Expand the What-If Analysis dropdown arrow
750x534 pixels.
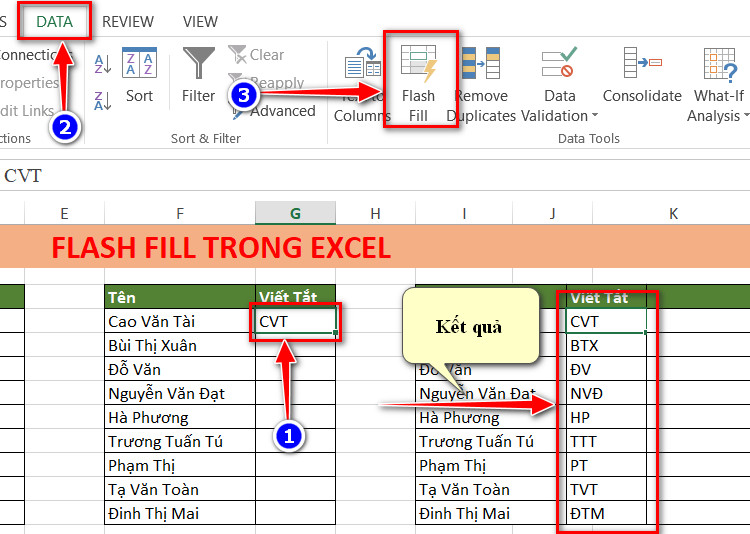click(x=746, y=115)
